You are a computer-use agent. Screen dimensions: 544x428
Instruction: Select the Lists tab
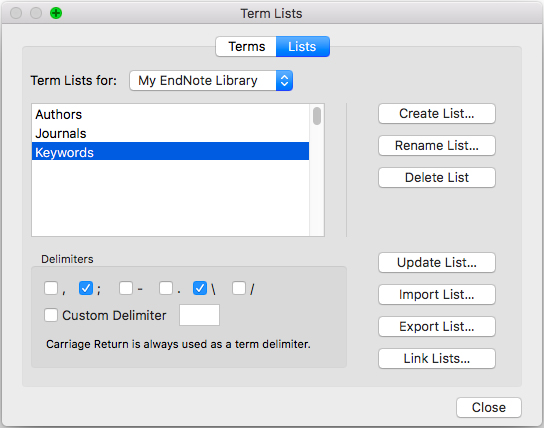[x=303, y=46]
